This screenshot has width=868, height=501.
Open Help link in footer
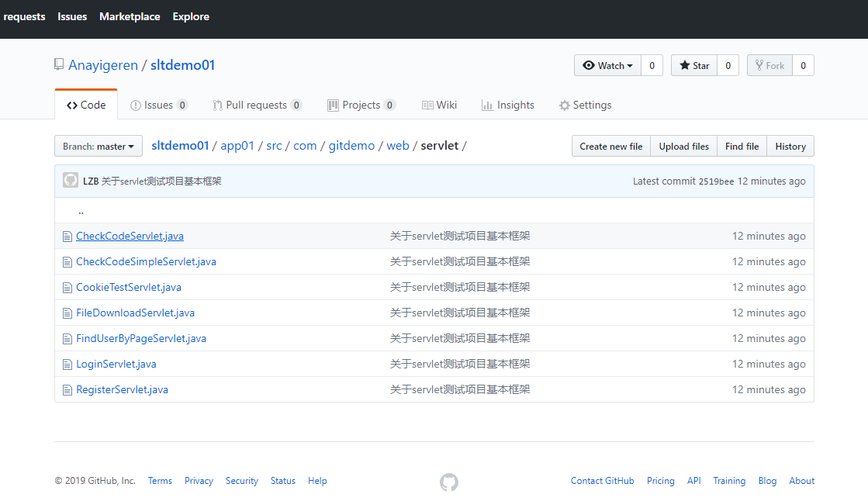pos(317,481)
